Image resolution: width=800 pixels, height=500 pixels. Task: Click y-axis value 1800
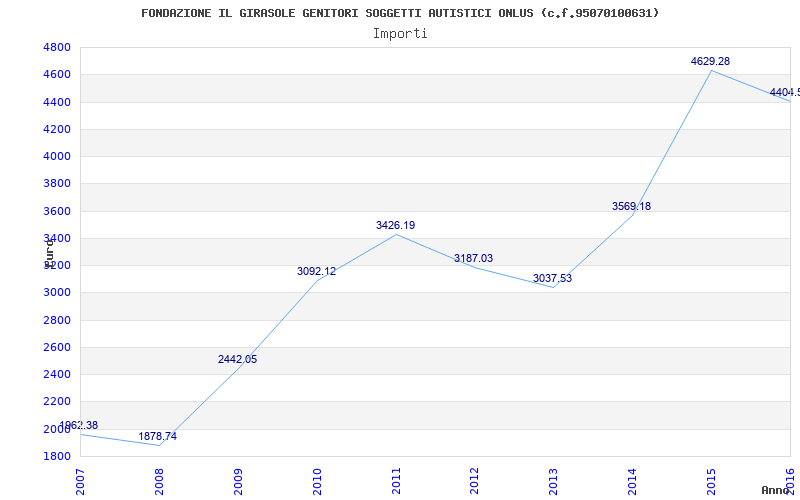57,456
